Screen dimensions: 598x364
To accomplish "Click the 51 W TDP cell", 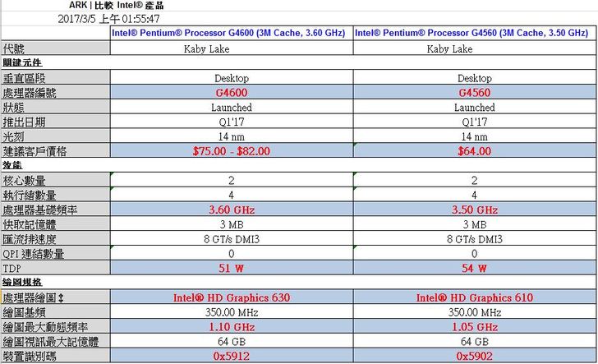I will (232, 268).
